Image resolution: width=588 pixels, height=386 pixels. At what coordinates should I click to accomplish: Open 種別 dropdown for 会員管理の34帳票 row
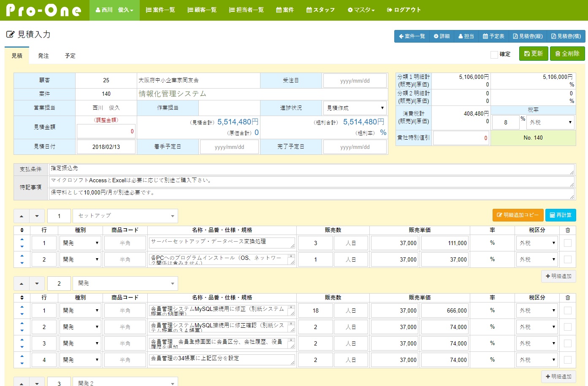point(80,360)
